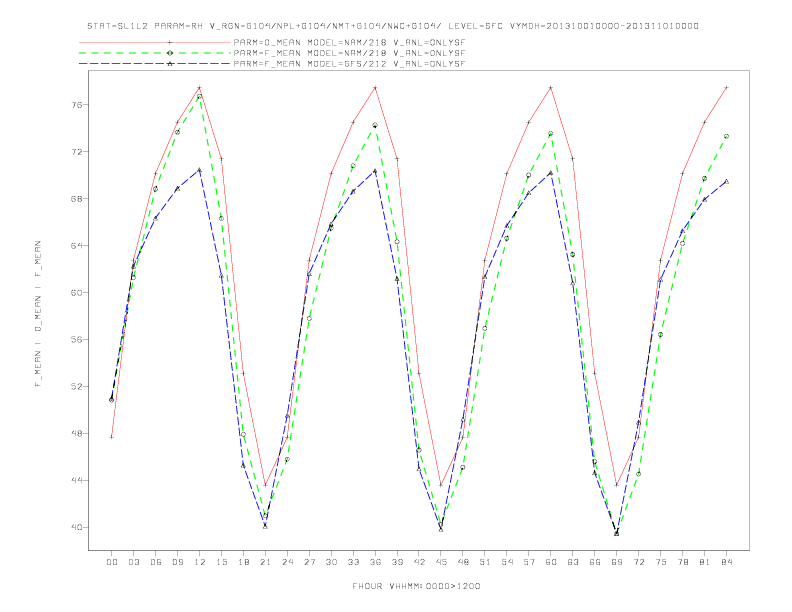The height and width of the screenshot is (612, 792).
Task: Click x-axis tick label '66'
Action: pyautogui.click(x=595, y=562)
